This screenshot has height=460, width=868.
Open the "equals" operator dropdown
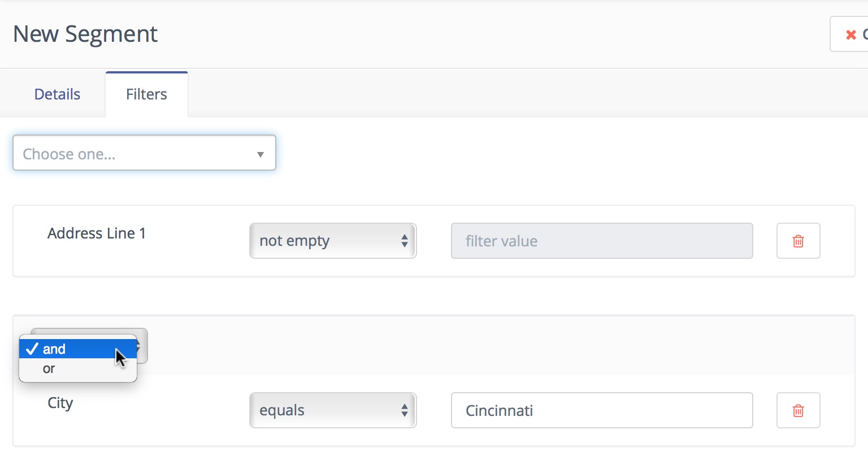332,411
